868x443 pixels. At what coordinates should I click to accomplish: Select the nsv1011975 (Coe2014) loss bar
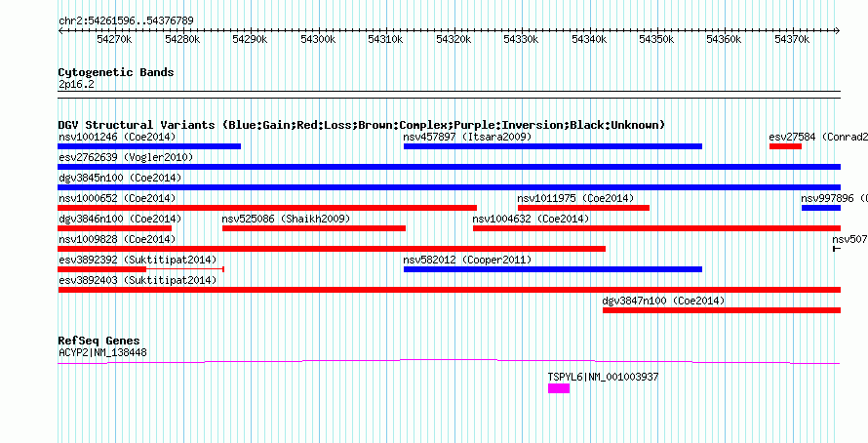click(583, 208)
